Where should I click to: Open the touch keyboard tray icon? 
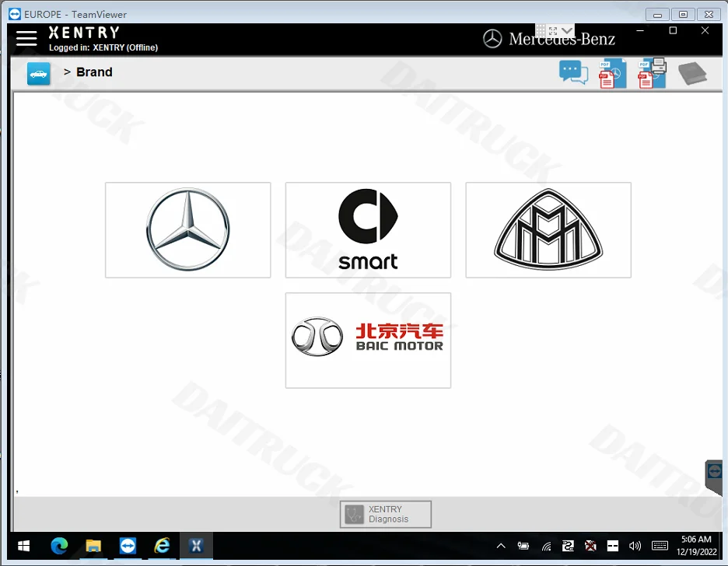[660, 546]
